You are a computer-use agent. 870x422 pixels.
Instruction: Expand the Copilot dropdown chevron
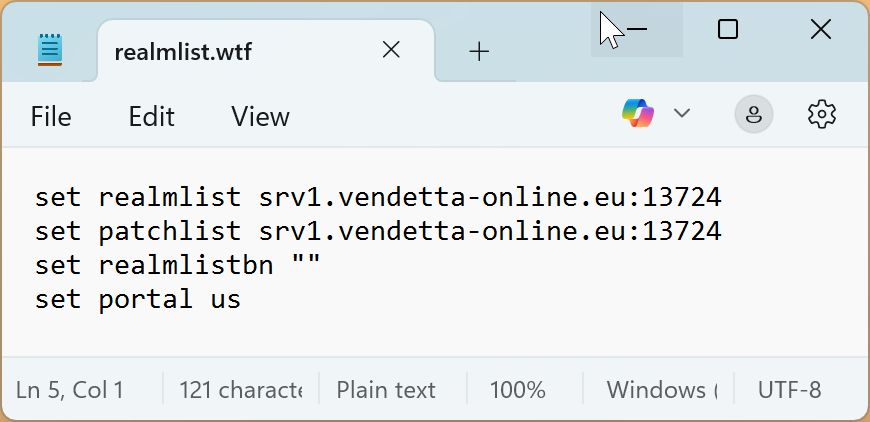(682, 114)
